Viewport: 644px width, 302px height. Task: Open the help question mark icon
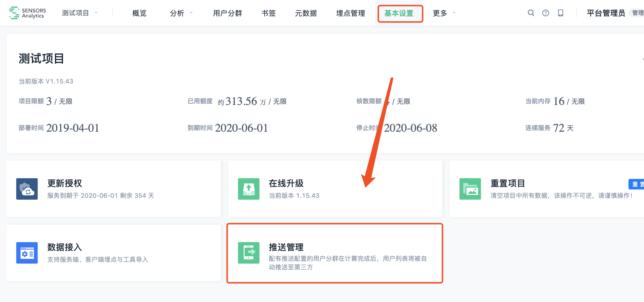click(545, 13)
